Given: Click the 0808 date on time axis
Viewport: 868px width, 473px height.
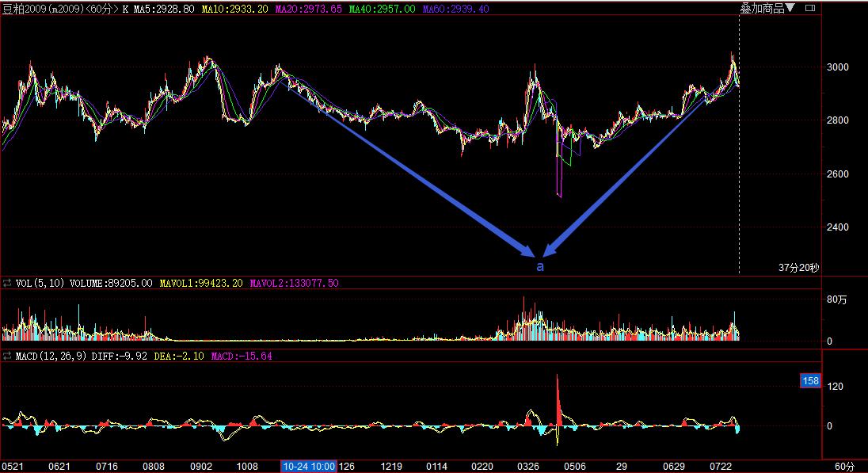Looking at the screenshot, I should tap(154, 467).
